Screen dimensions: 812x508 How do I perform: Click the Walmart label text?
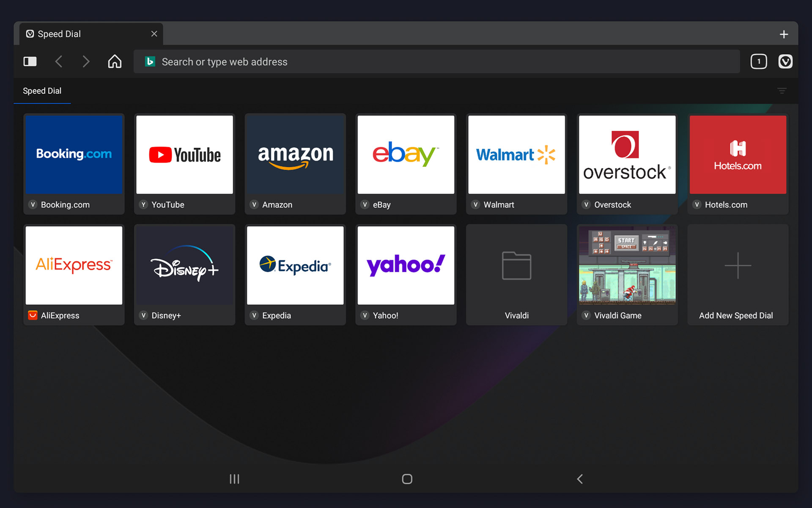(x=499, y=204)
